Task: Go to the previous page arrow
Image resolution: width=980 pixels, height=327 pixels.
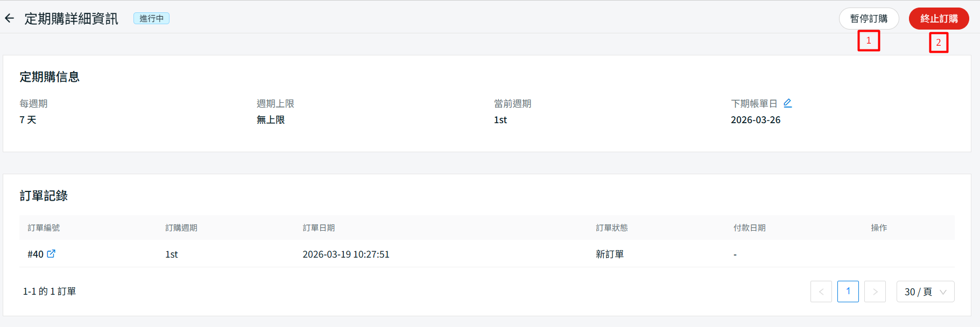Action: 821,292
